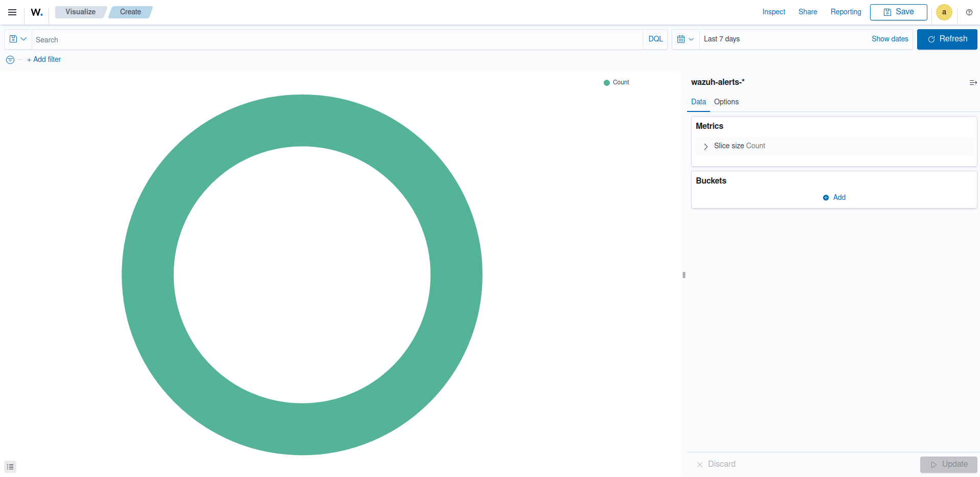Click the filter options icon

click(10, 60)
